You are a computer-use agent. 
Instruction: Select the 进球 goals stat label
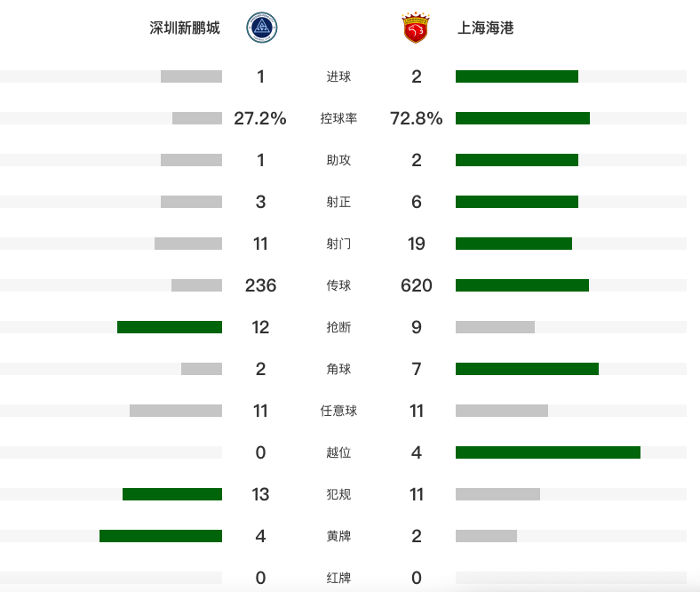(338, 76)
